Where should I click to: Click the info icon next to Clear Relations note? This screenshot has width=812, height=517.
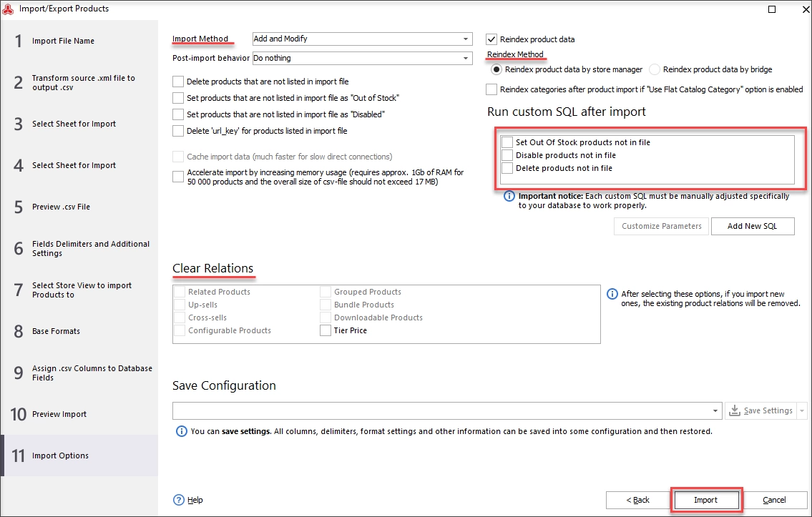click(612, 294)
